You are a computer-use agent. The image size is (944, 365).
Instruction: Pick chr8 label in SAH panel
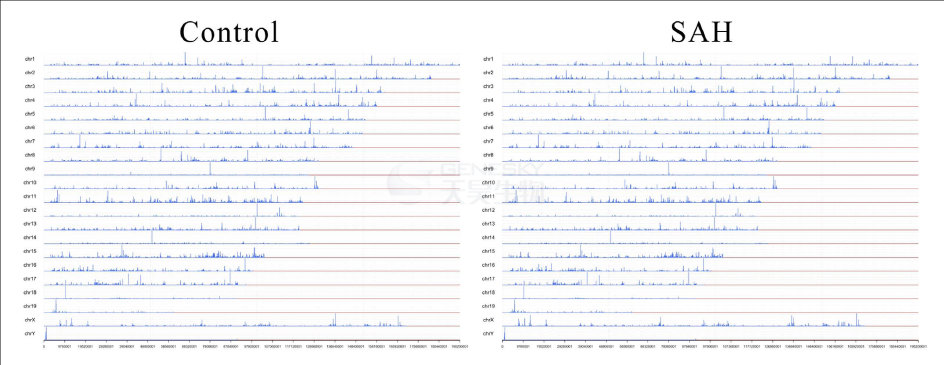pos(488,155)
